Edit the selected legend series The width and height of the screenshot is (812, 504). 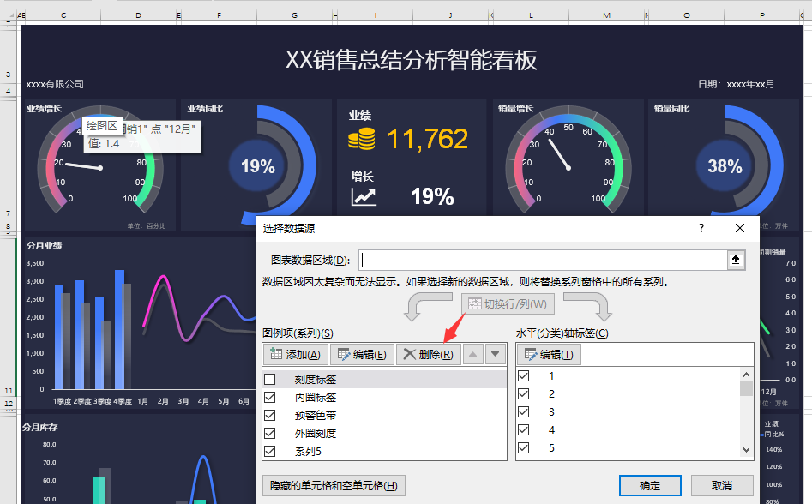362,355
